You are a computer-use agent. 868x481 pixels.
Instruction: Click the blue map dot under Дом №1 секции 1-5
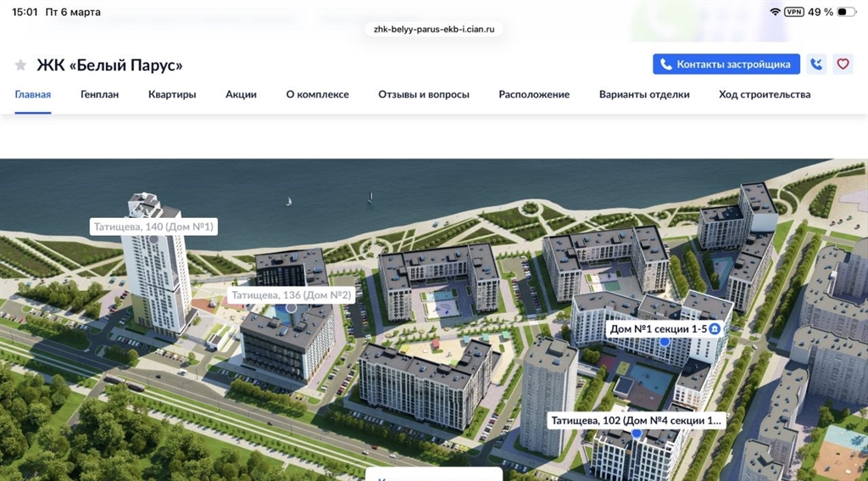pyautogui.click(x=665, y=341)
